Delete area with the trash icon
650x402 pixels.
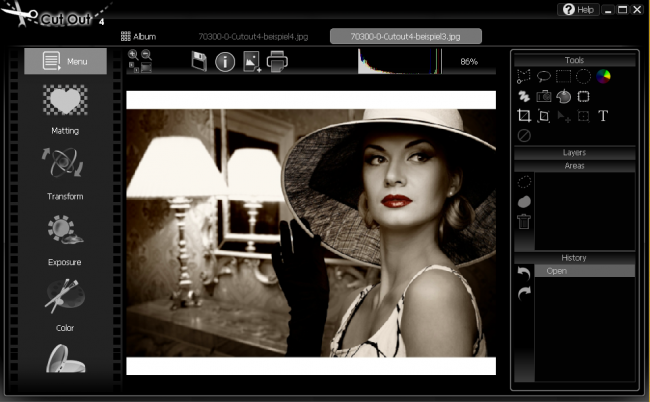[x=524, y=221]
